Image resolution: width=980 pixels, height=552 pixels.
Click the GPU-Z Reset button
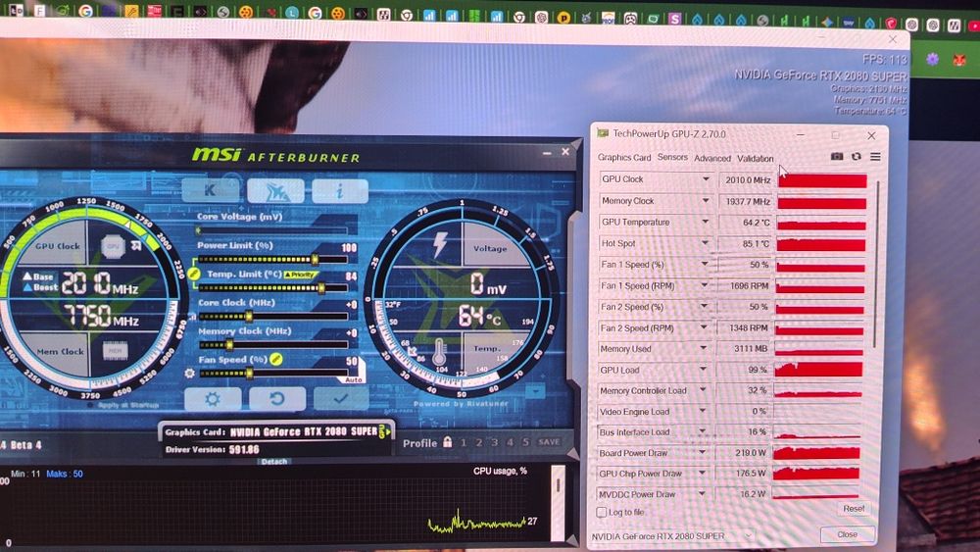(x=854, y=508)
